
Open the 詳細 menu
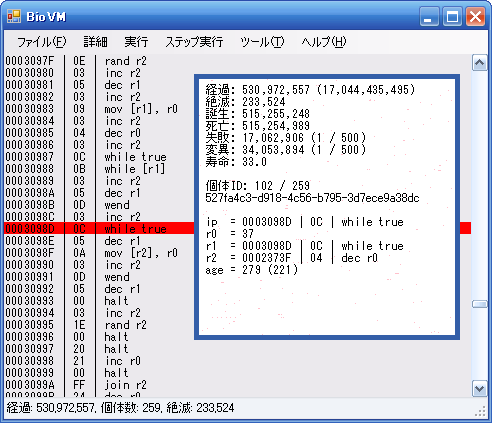pyautogui.click(x=95, y=42)
